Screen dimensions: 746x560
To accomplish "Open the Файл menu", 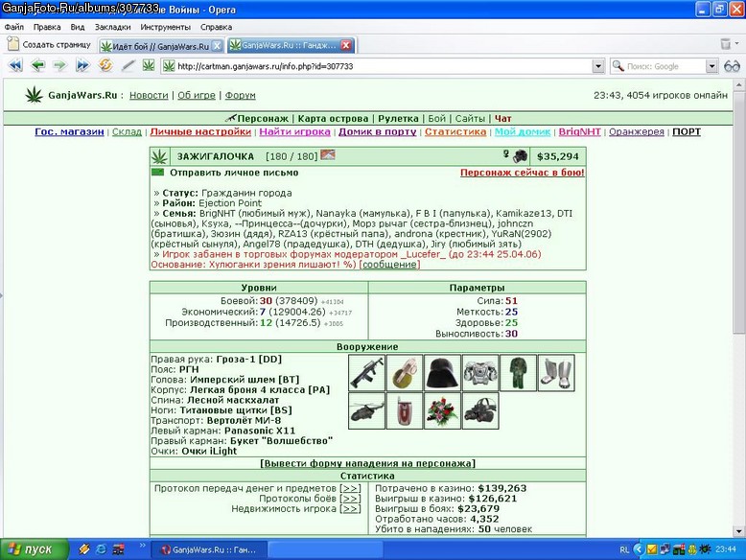I will (14, 27).
